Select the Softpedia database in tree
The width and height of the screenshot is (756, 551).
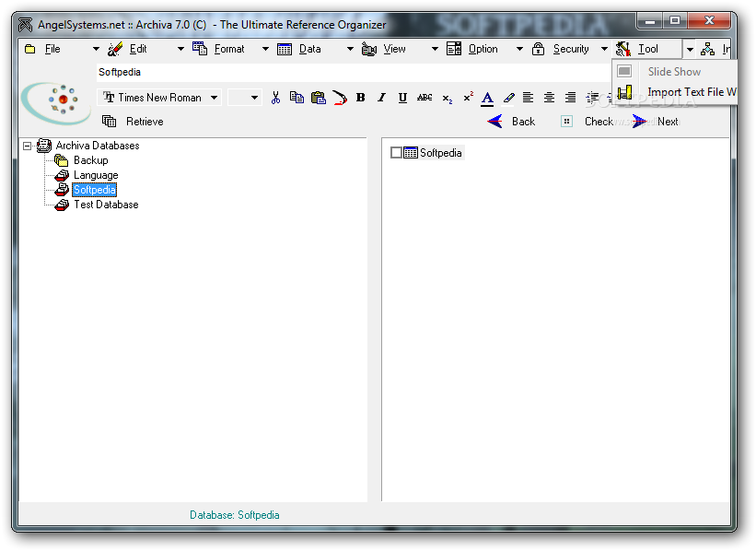[95, 190]
